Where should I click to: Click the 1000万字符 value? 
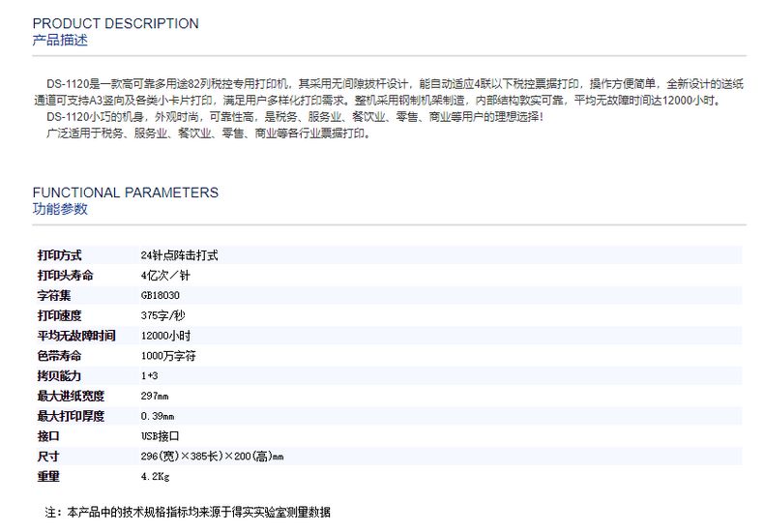(168, 356)
